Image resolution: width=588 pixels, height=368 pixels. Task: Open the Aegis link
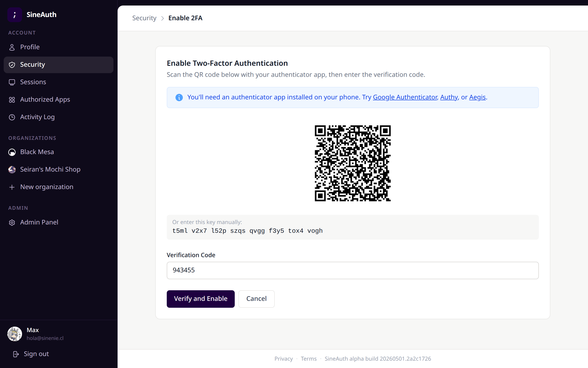477,97
